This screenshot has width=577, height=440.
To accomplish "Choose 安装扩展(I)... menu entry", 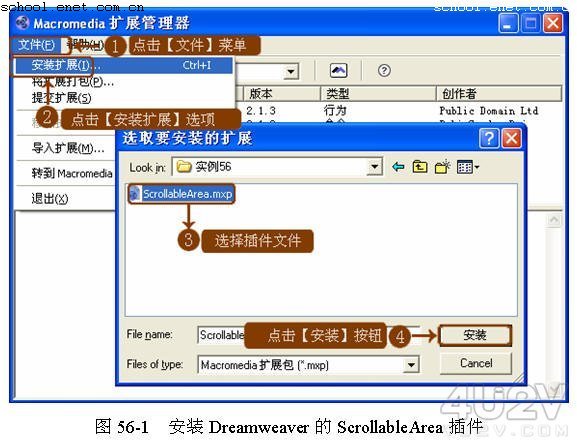I will coord(124,65).
